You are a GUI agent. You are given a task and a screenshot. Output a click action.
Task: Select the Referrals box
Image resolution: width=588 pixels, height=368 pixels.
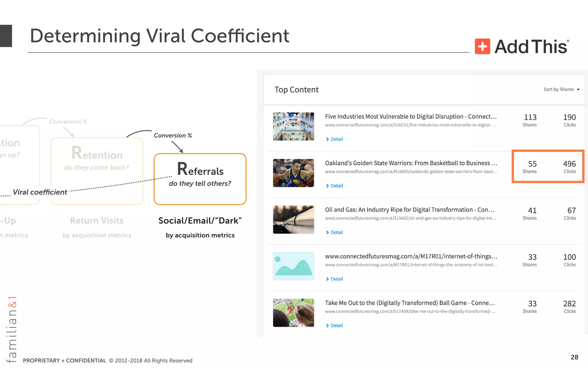coord(200,179)
